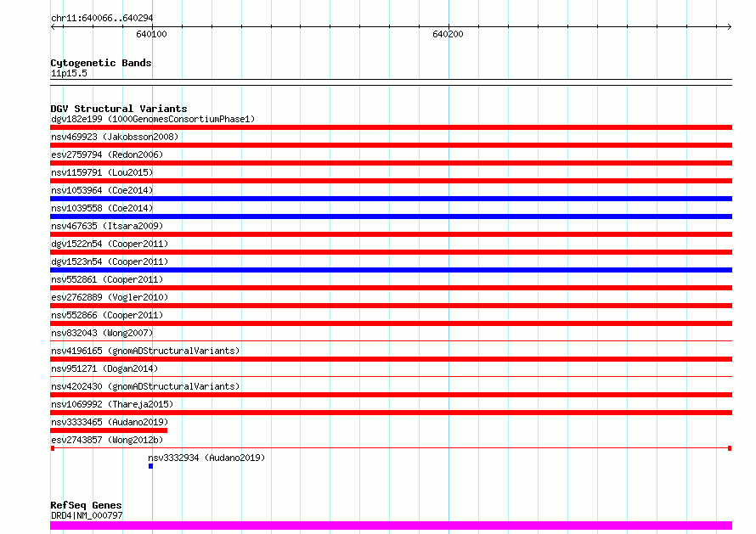
Task: Click the 640200 ruler position label
Action: 448,34
